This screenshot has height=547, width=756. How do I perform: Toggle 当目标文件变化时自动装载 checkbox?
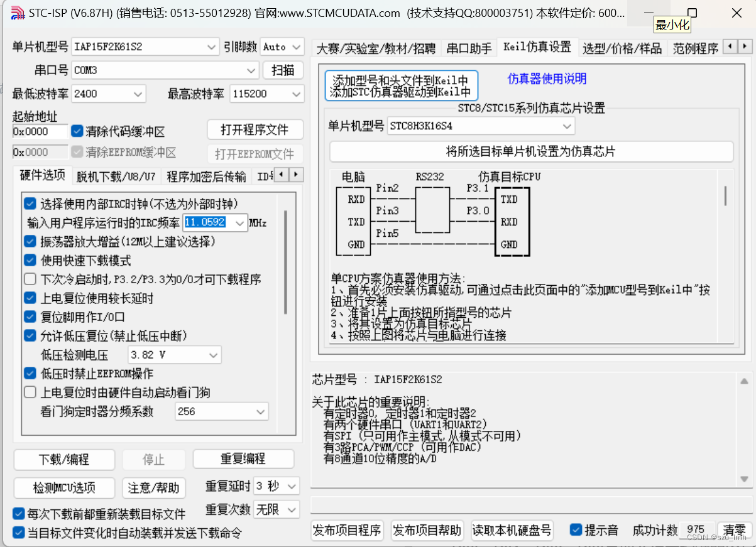point(19,533)
